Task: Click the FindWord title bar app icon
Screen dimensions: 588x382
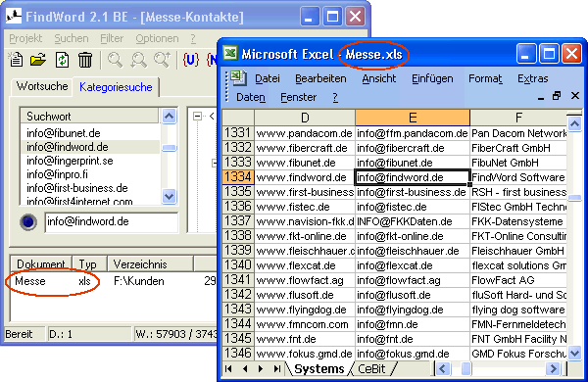Action: point(14,16)
